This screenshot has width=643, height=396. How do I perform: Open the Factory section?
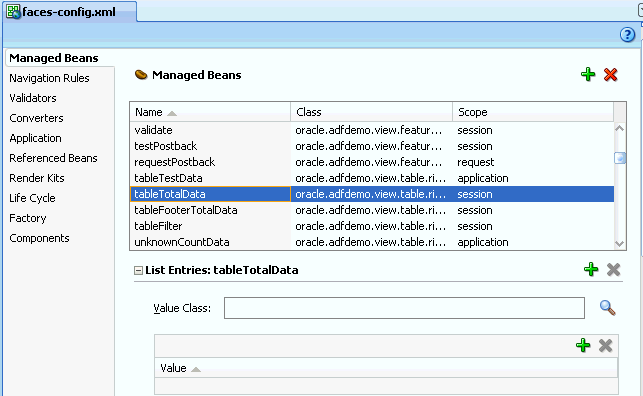coord(27,218)
